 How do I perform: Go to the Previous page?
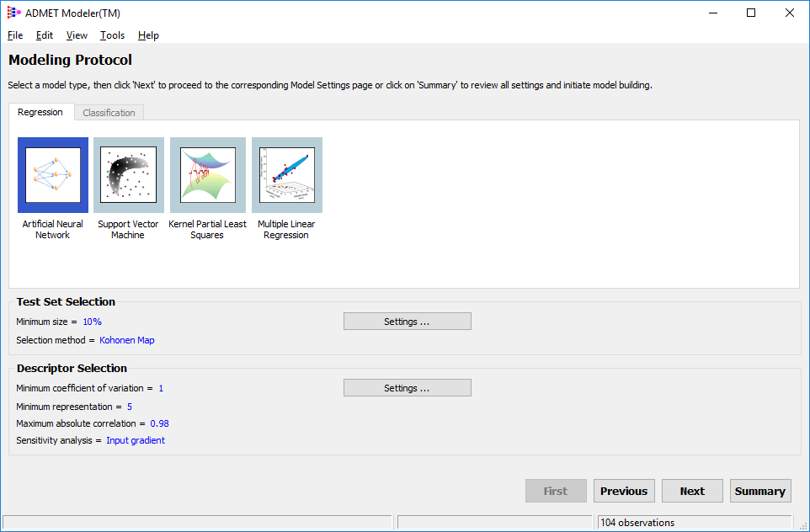tap(624, 491)
